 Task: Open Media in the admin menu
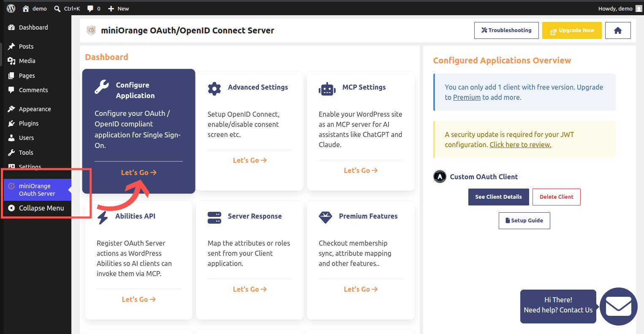pos(27,61)
